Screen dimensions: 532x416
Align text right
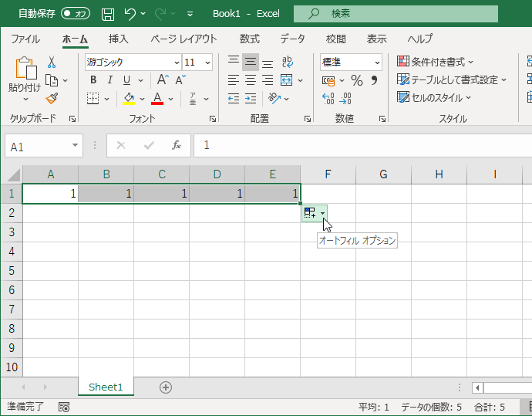point(268,80)
